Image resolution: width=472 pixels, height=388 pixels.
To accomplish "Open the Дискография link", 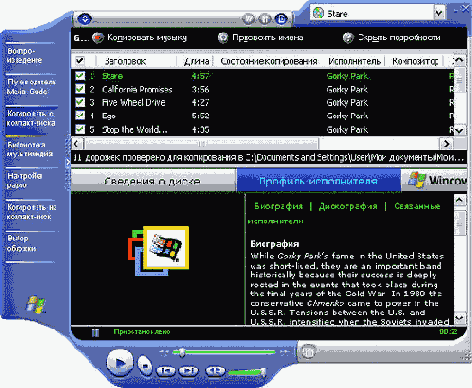I will coord(348,206).
